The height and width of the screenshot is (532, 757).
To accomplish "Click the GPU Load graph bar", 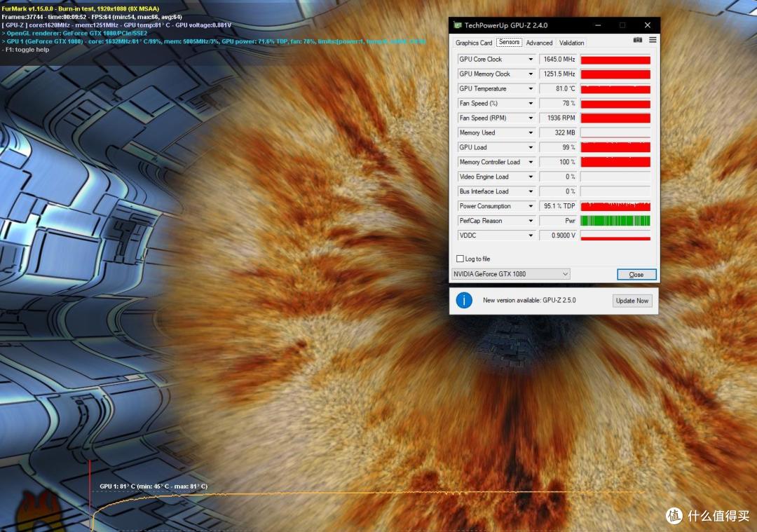I will click(x=615, y=147).
